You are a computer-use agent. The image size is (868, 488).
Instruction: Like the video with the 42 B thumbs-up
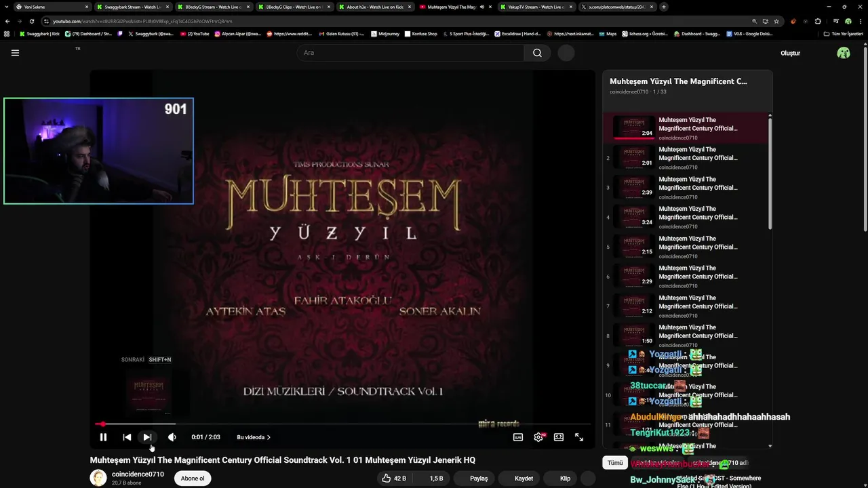pyautogui.click(x=393, y=479)
